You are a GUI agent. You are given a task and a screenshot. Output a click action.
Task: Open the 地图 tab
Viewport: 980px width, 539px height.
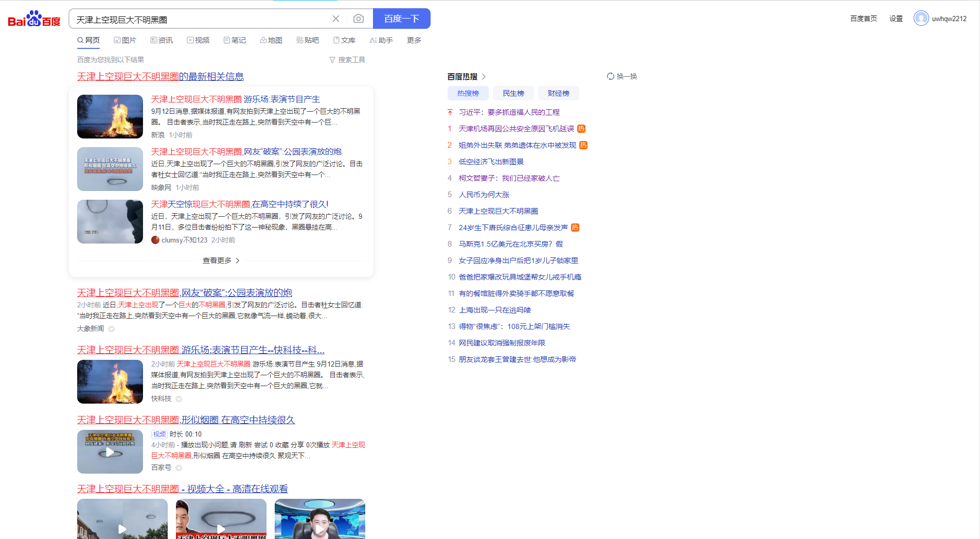[271, 40]
